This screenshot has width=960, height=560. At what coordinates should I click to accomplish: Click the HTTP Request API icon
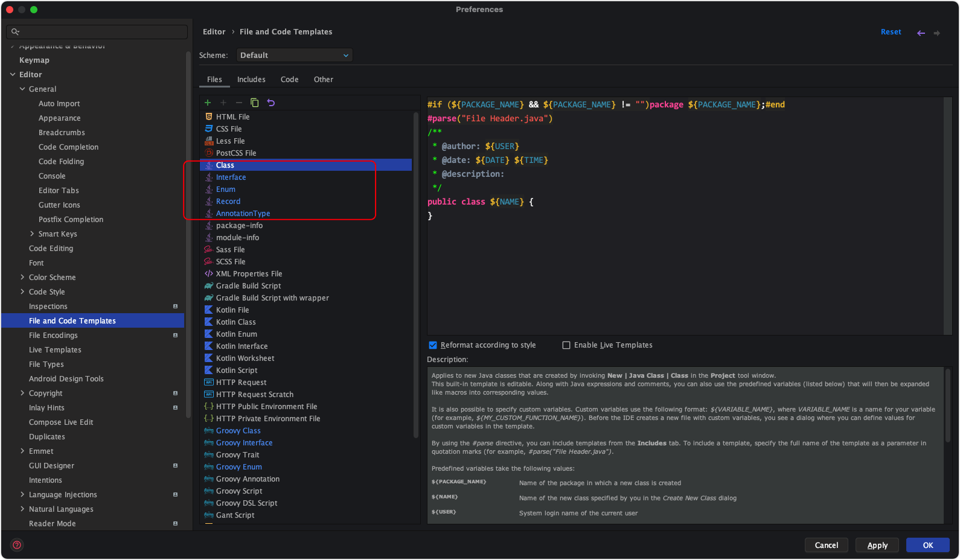(209, 382)
